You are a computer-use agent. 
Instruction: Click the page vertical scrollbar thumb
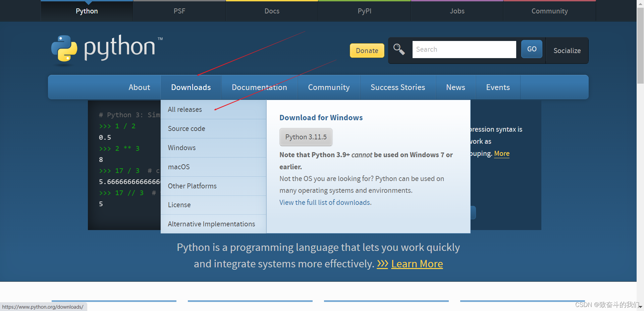click(640, 45)
